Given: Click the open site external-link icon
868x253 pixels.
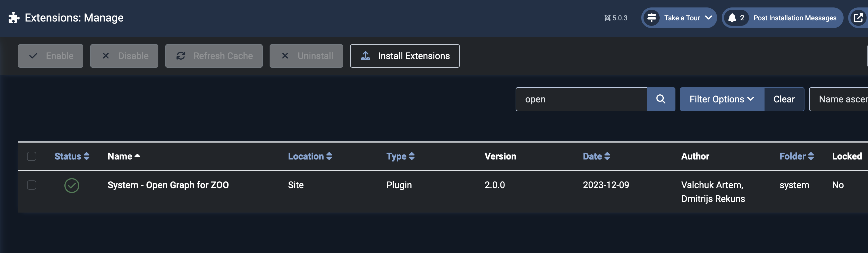Looking at the screenshot, I should (858, 18).
